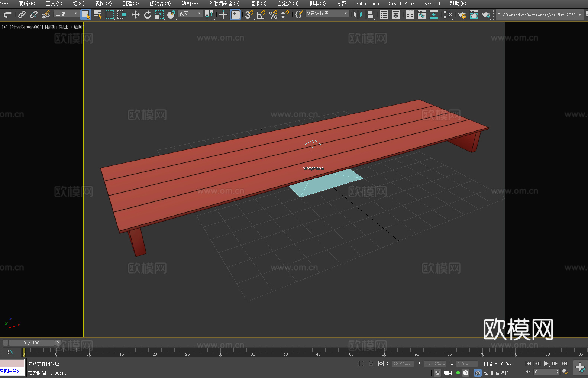
Task: Open viewport [+] general menu
Action: (4, 27)
